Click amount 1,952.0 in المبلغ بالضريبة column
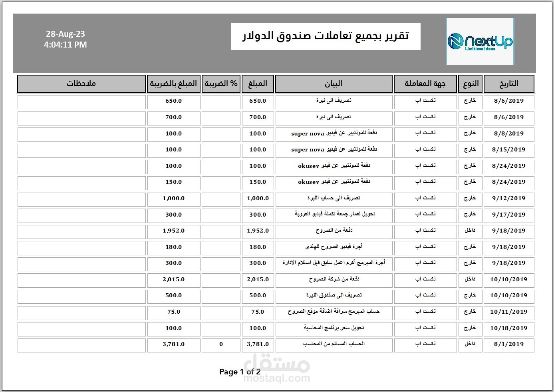 [173, 231]
